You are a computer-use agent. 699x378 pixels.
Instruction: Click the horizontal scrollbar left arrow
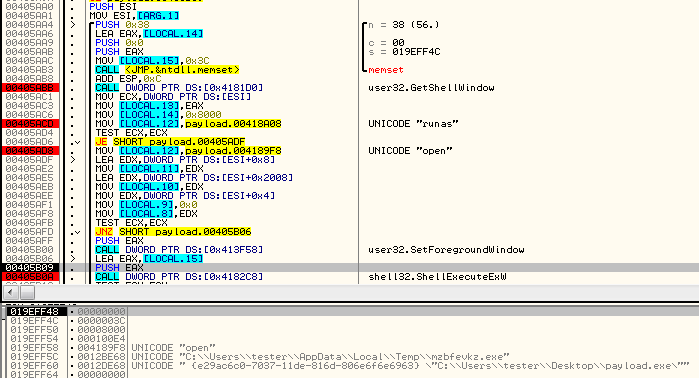pyautogui.click(x=11, y=293)
